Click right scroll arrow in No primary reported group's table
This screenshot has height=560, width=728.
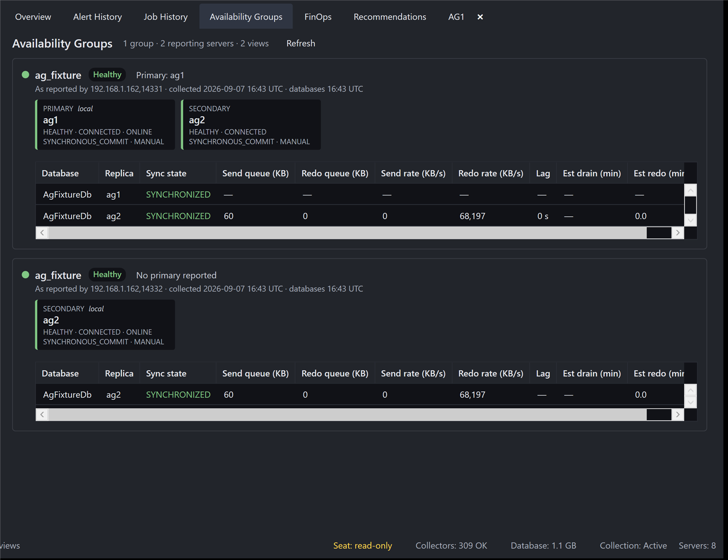click(678, 415)
